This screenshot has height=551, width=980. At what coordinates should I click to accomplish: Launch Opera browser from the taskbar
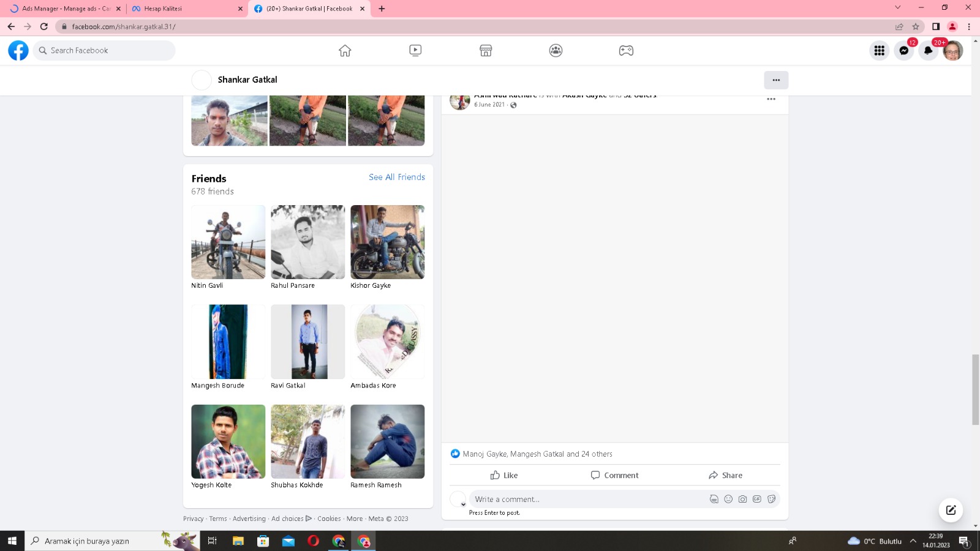[313, 541]
